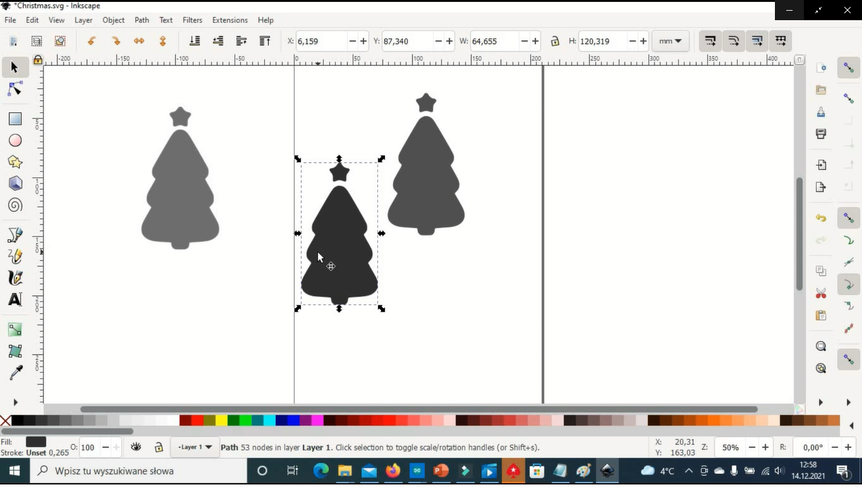Select the Rectangle tool

click(x=15, y=119)
